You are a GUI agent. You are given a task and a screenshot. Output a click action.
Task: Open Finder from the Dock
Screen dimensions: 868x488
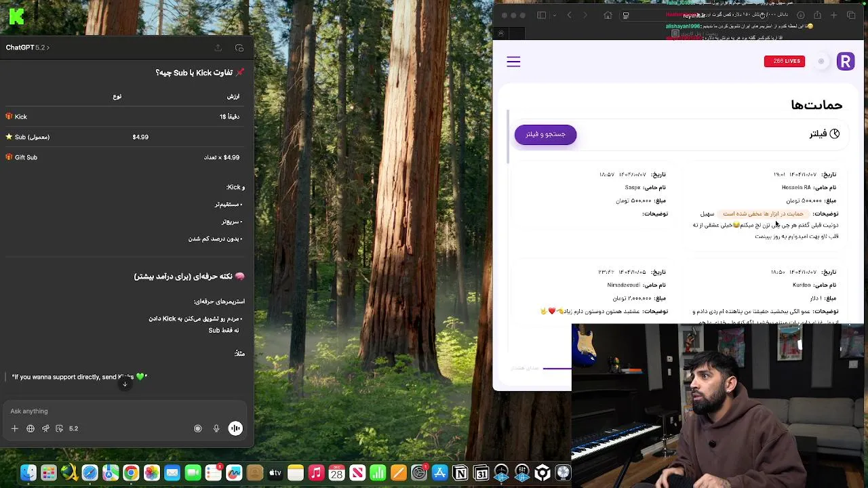point(28,472)
